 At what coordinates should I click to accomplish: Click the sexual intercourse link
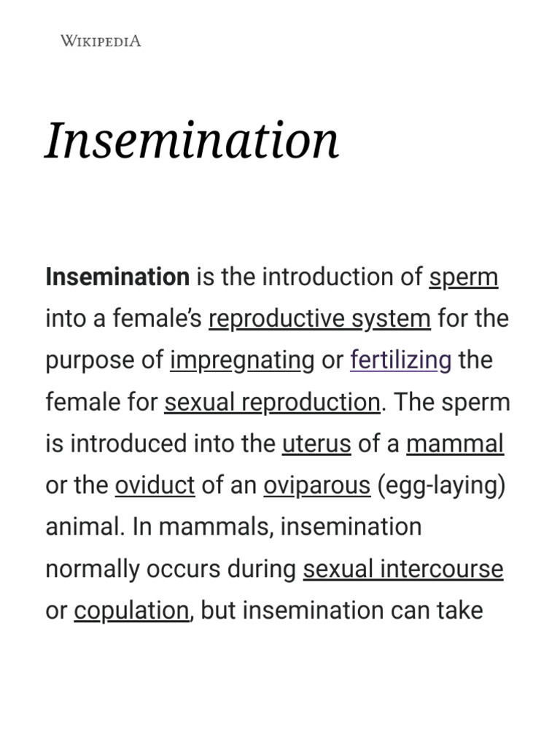pos(403,568)
